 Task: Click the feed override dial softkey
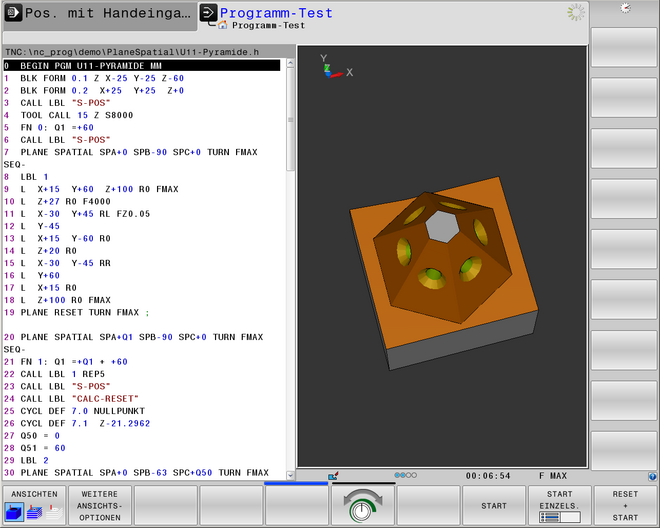point(361,506)
